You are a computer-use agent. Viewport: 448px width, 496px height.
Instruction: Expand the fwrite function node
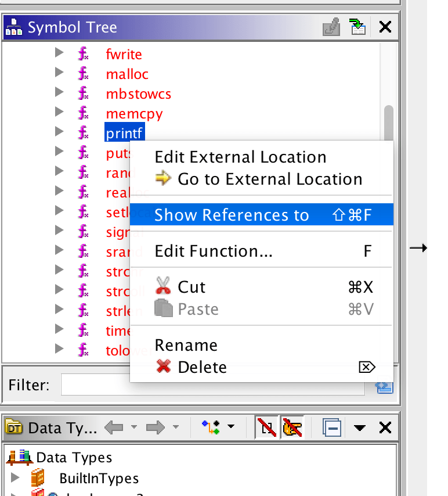pyautogui.click(x=59, y=53)
